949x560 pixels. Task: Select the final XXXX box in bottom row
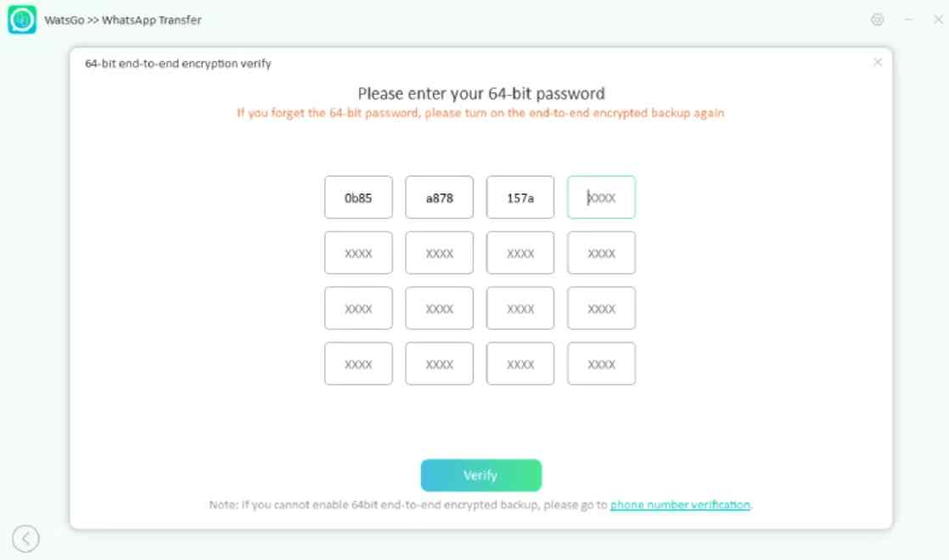[602, 363]
